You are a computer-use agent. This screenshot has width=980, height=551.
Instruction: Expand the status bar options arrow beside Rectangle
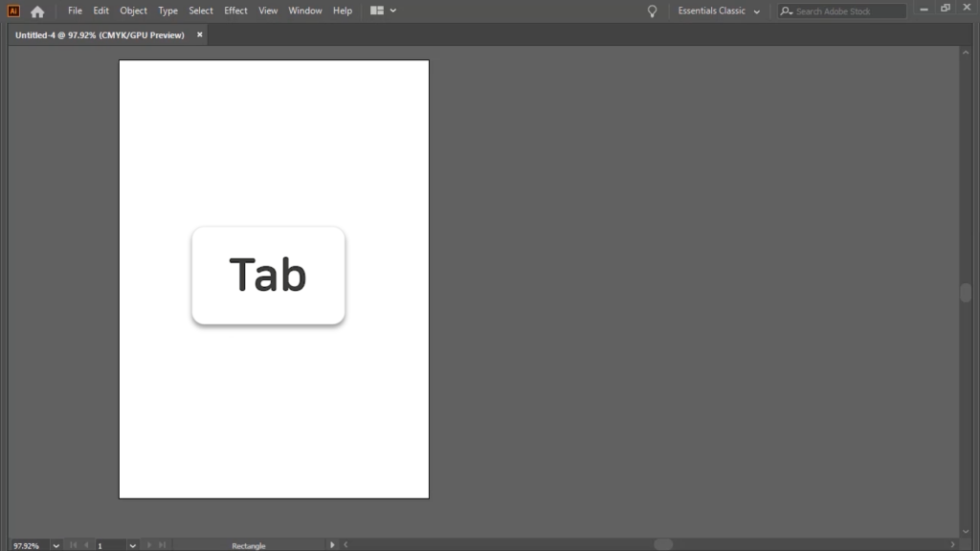coord(332,545)
